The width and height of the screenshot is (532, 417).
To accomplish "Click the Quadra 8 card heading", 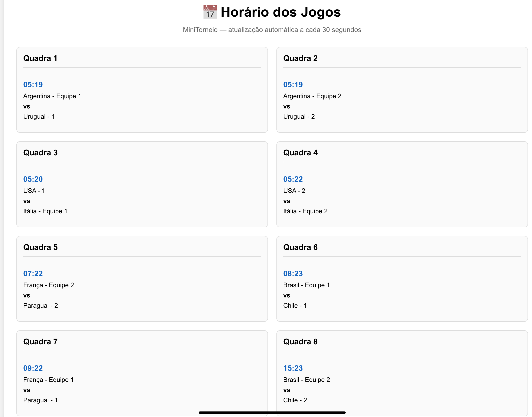I will point(301,342).
